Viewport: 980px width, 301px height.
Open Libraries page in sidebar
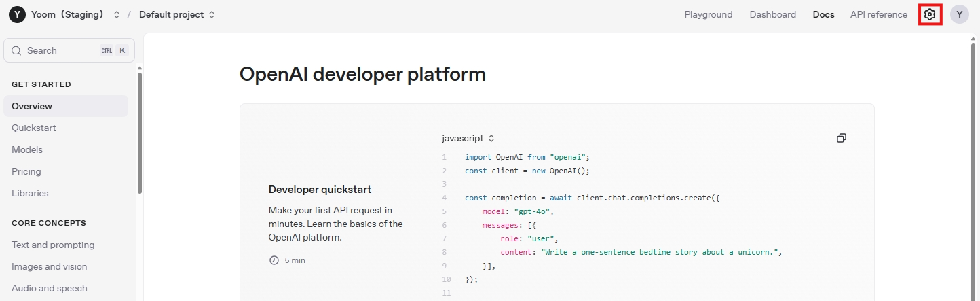[30, 193]
